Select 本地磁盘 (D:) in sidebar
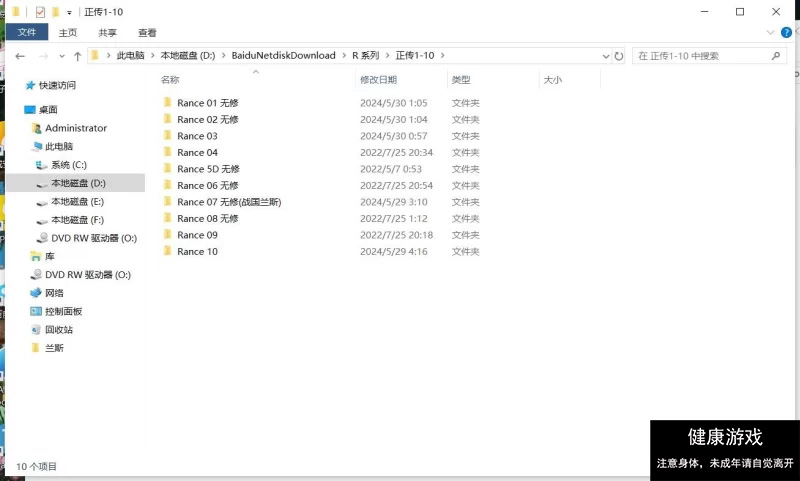The width and height of the screenshot is (800, 481). (x=78, y=183)
